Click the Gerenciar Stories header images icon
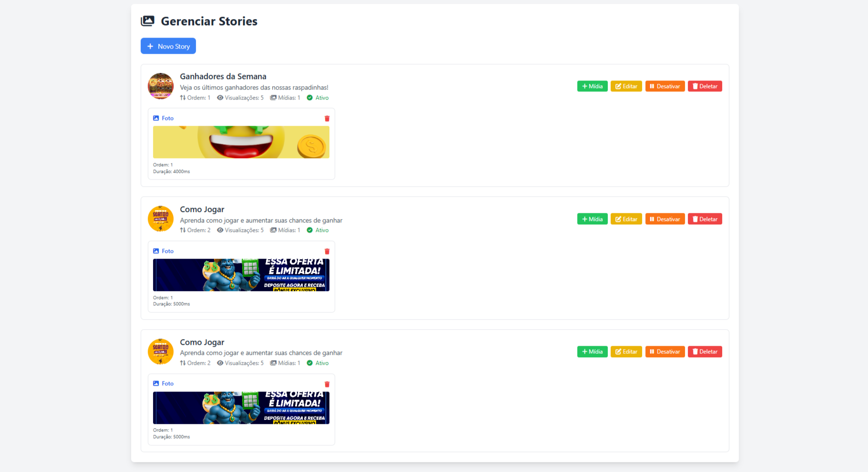This screenshot has width=868, height=472. coord(148,21)
